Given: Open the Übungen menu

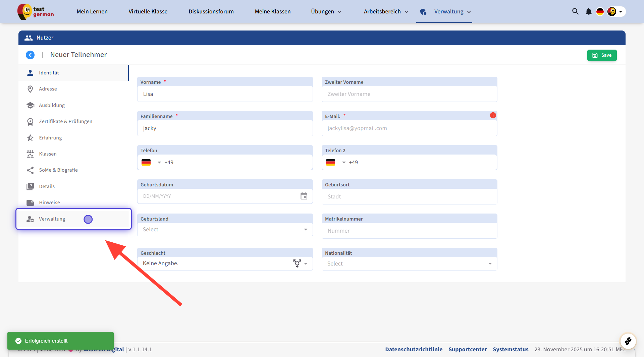Looking at the screenshot, I should (326, 12).
